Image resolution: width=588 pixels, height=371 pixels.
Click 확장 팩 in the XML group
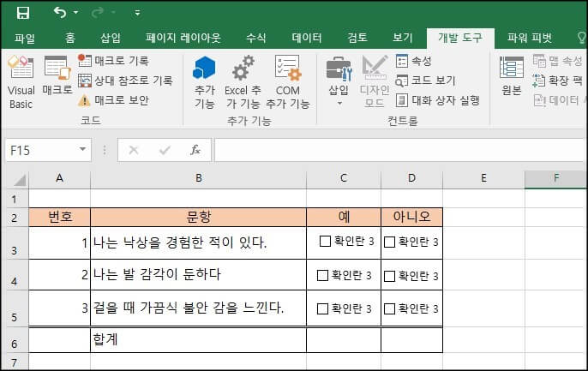[x=558, y=81]
